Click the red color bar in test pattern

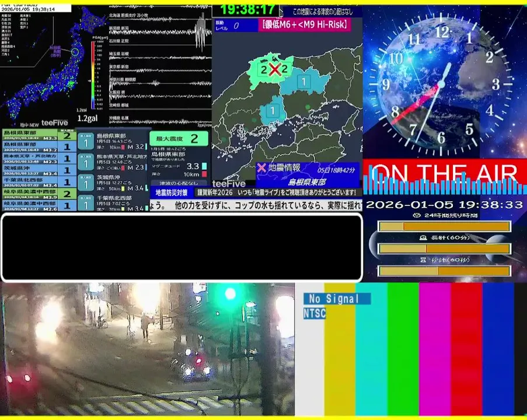click(x=466, y=349)
